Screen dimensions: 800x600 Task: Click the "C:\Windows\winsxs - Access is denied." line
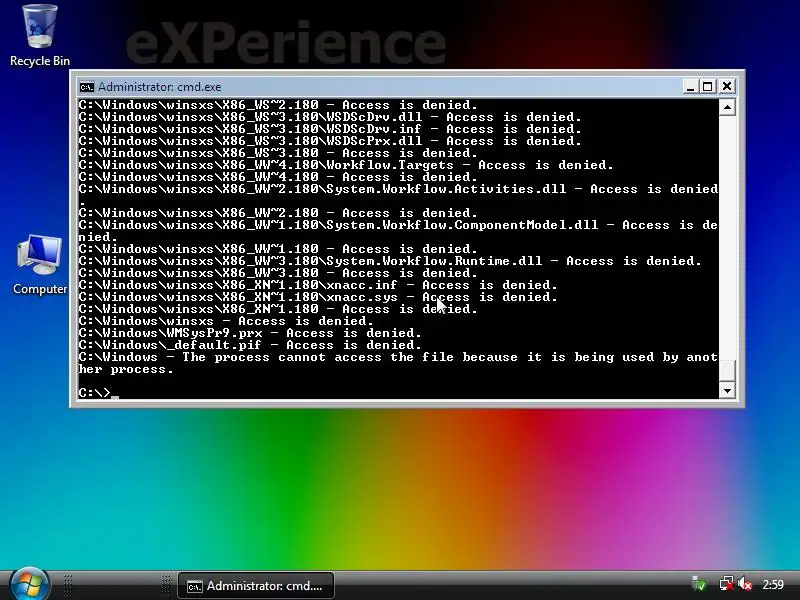pyautogui.click(x=226, y=321)
